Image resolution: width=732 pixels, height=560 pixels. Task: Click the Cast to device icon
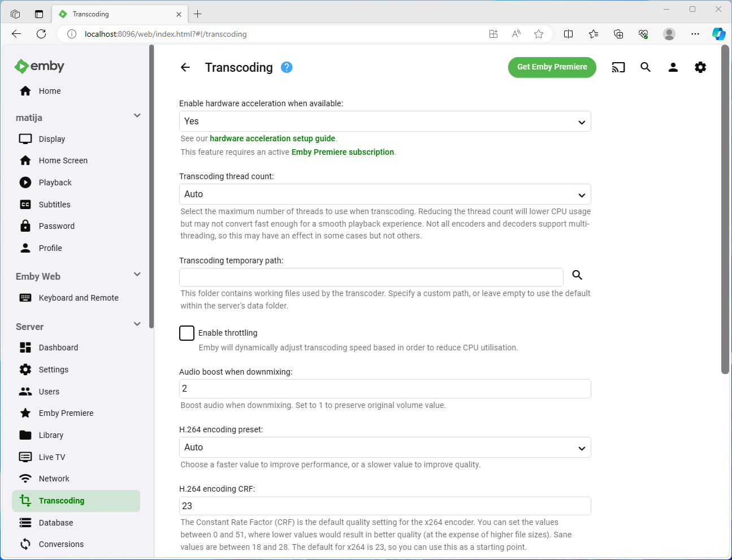(x=618, y=67)
